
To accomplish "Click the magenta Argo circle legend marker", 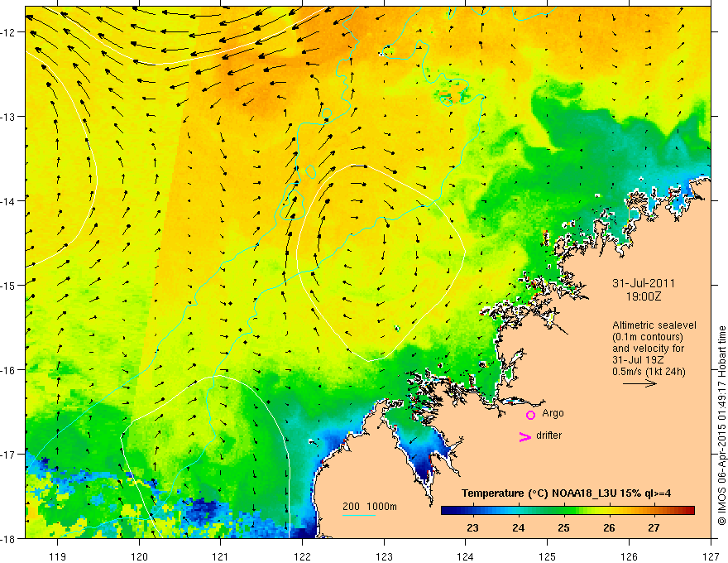I will (x=530, y=415).
